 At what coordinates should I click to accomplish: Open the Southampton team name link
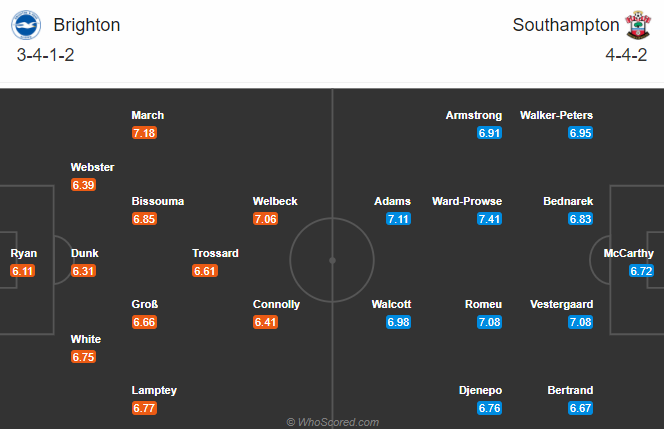click(566, 25)
